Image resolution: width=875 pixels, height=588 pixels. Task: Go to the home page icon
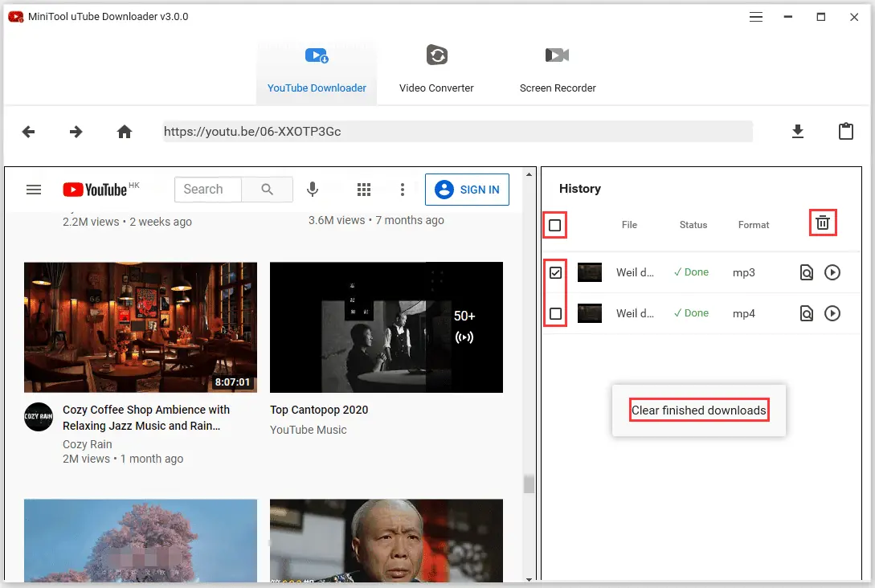(x=125, y=132)
